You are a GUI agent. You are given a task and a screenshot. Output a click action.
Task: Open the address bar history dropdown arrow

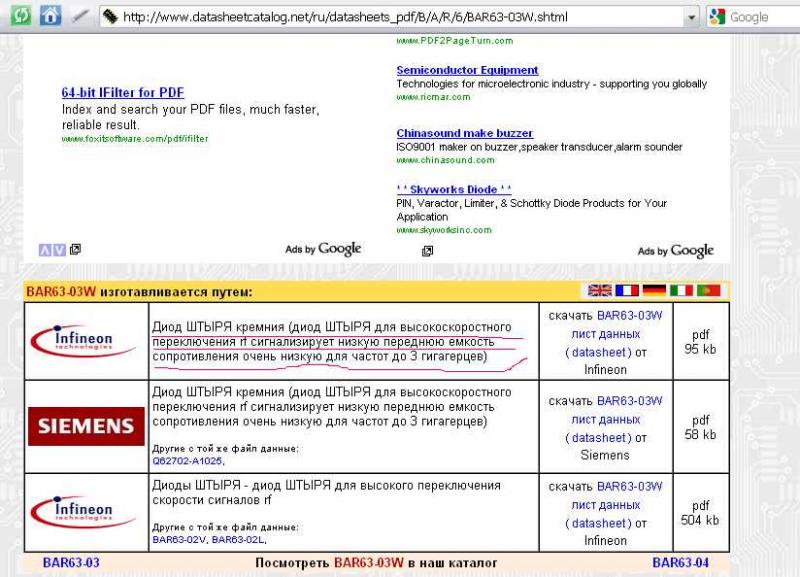click(x=691, y=17)
